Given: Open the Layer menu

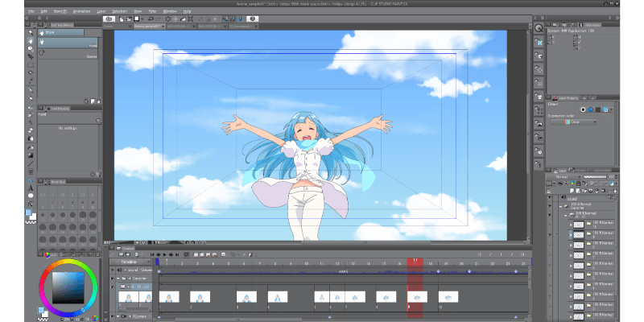Looking at the screenshot, I should click(x=101, y=11).
